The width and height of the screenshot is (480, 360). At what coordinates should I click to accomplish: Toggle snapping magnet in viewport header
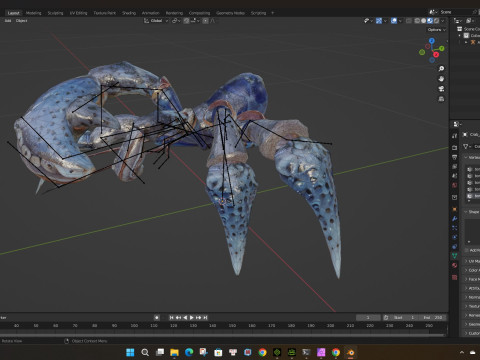[187, 21]
